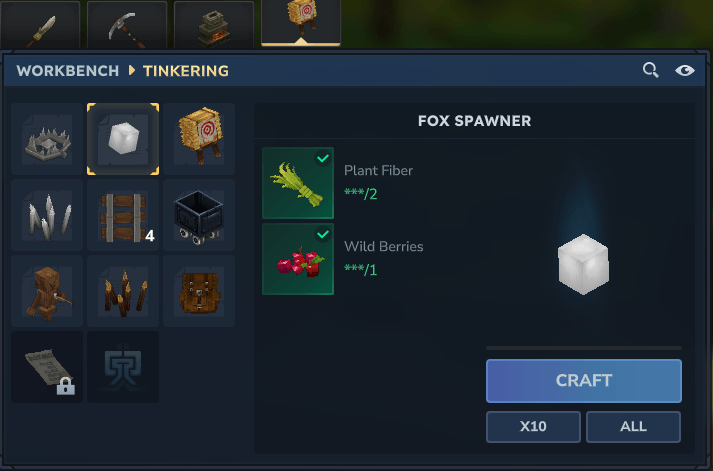Select the spiked bear trap recipe
This screenshot has width=713, height=471.
(47, 139)
